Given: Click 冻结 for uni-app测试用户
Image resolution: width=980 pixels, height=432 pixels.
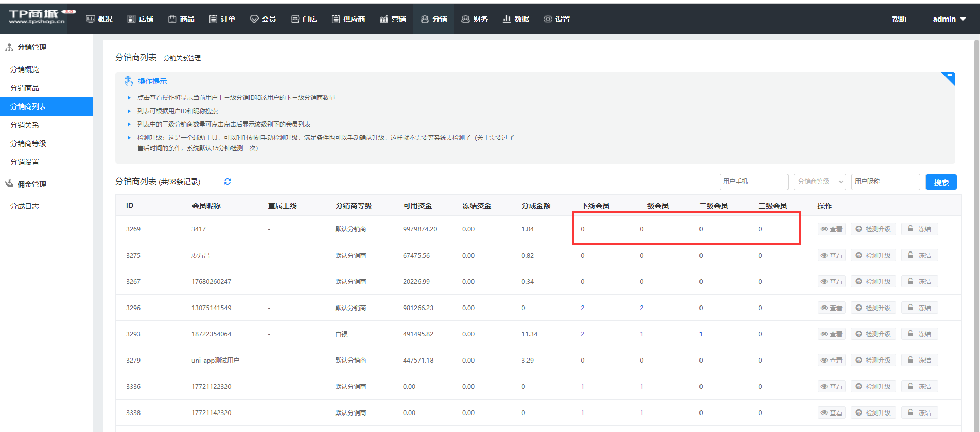Looking at the screenshot, I should 919,361.
